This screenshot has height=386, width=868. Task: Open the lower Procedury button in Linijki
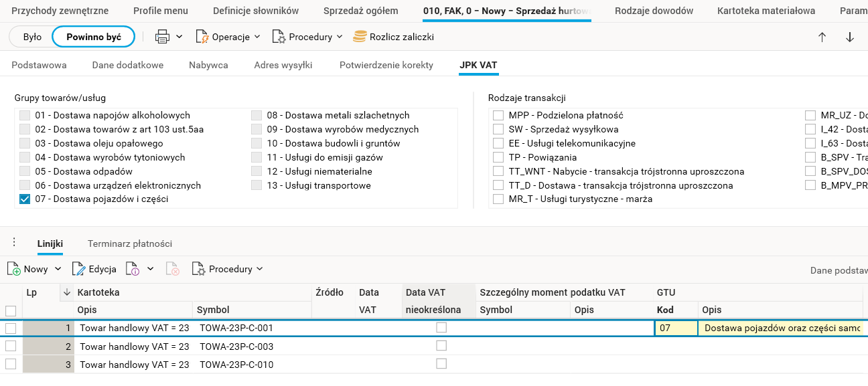(x=228, y=269)
